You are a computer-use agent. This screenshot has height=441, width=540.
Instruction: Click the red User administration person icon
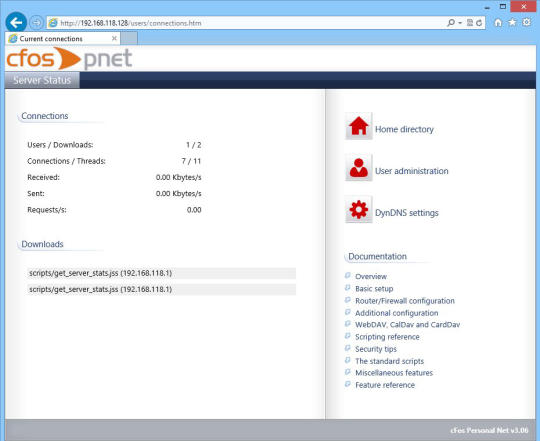click(359, 168)
